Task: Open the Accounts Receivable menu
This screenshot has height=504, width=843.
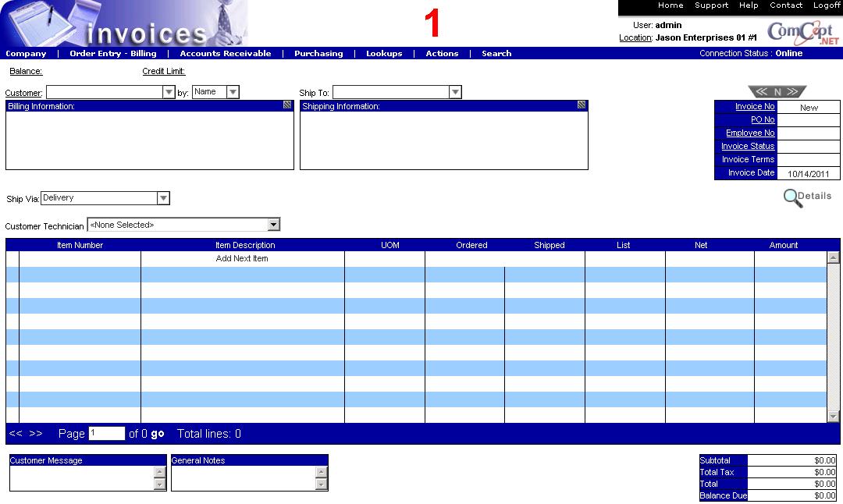Action: point(226,54)
